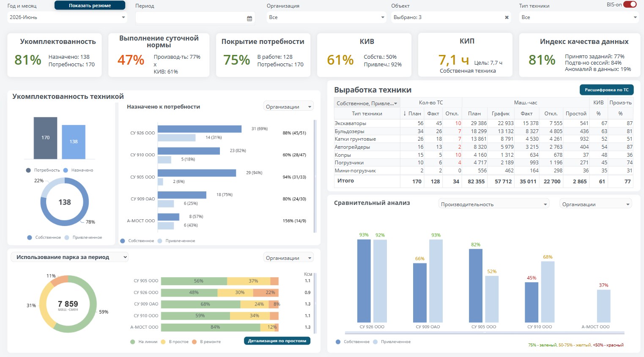
Task: Toggle the Привлеченное legend marker in Сравнительный анализ
Action: click(x=375, y=342)
